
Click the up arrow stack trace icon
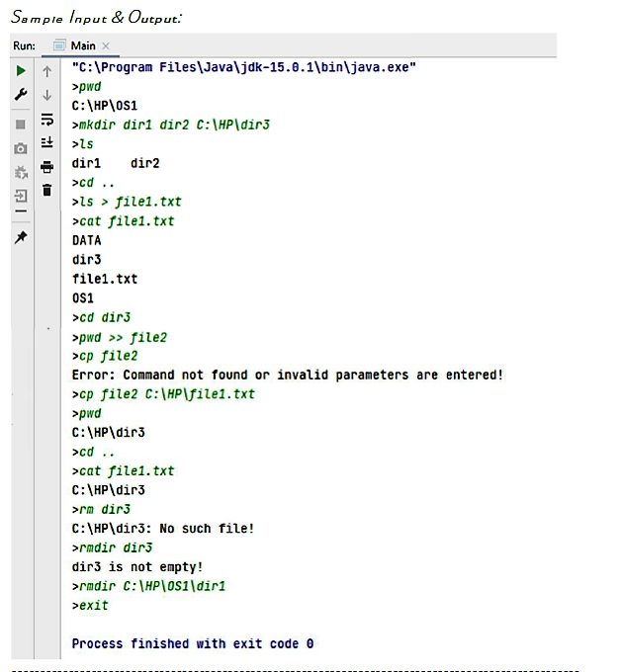pos(47,71)
